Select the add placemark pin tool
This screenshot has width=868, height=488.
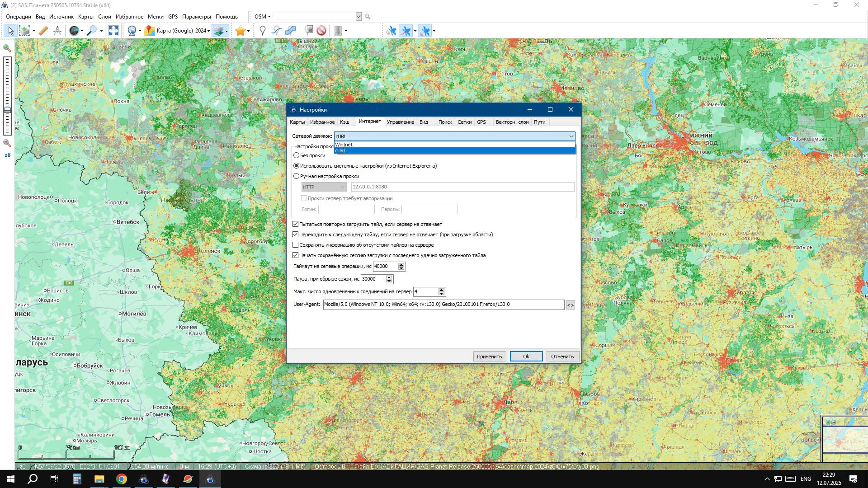click(262, 31)
